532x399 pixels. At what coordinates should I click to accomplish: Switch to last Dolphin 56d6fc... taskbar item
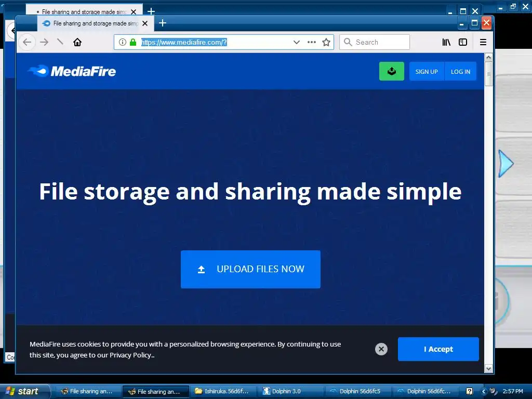pos(425,391)
